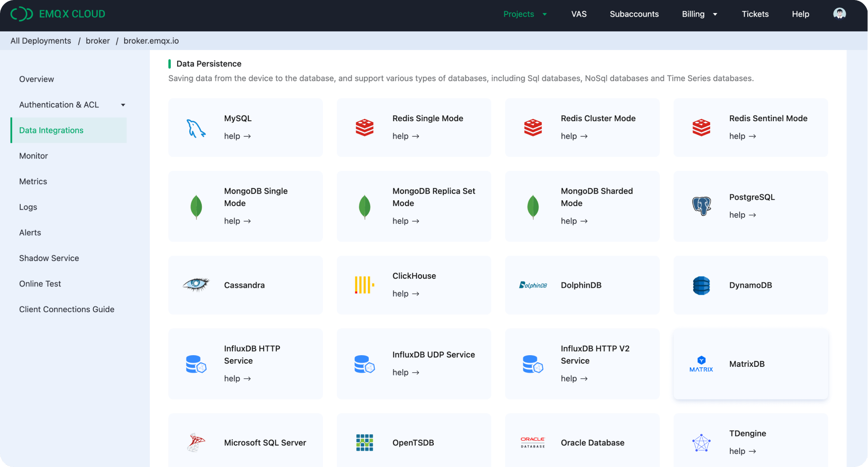Click the MatrixDB logo icon
868x467 pixels.
coord(701,364)
